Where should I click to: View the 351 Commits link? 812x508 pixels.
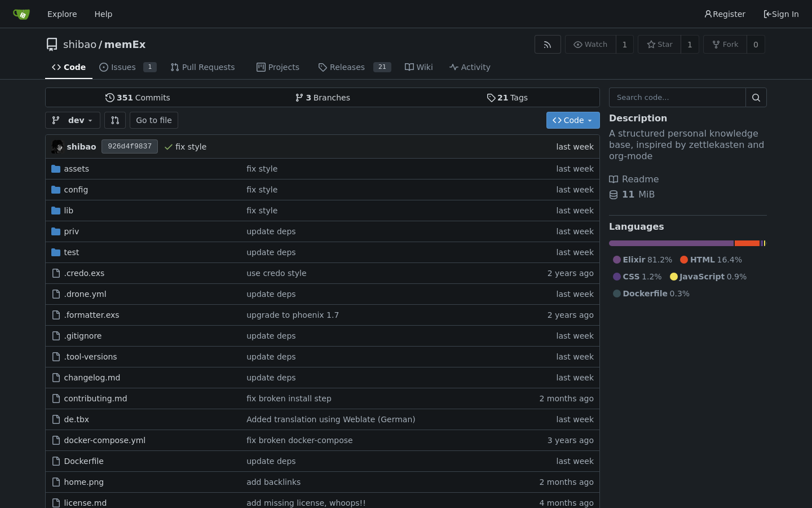click(x=138, y=98)
